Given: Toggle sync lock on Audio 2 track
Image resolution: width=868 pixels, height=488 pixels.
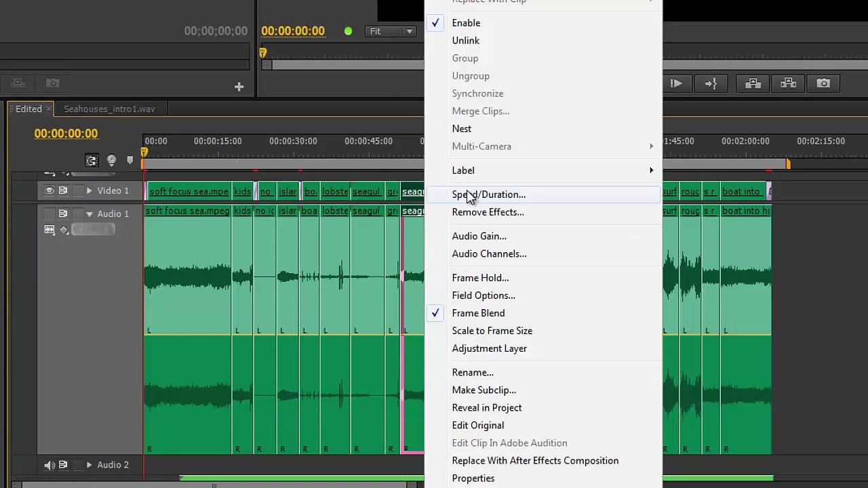Looking at the screenshot, I should tap(62, 465).
